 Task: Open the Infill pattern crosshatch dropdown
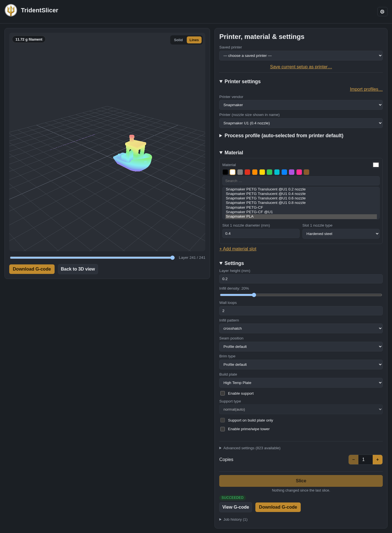click(x=301, y=329)
